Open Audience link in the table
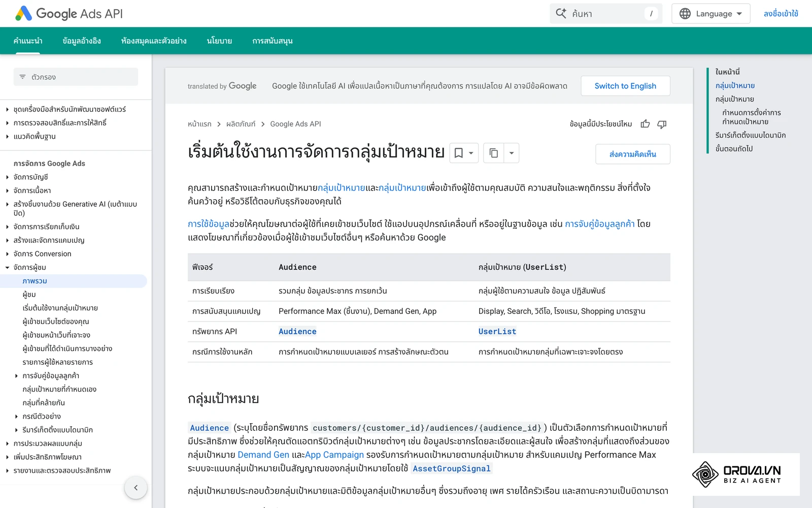 pyautogui.click(x=297, y=331)
